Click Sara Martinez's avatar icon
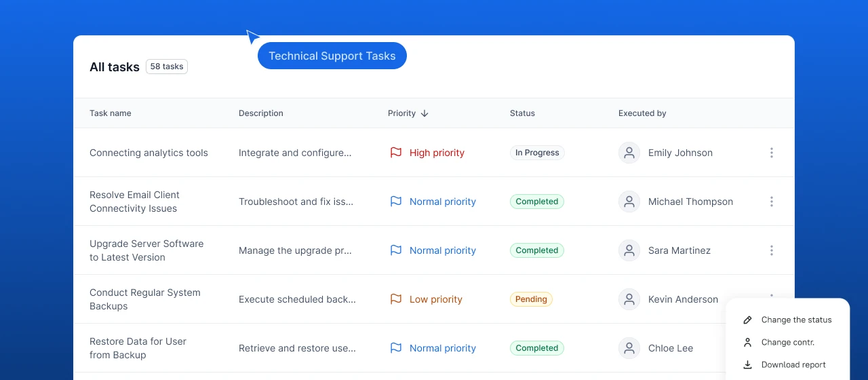Viewport: 868px width, 380px height. point(629,250)
